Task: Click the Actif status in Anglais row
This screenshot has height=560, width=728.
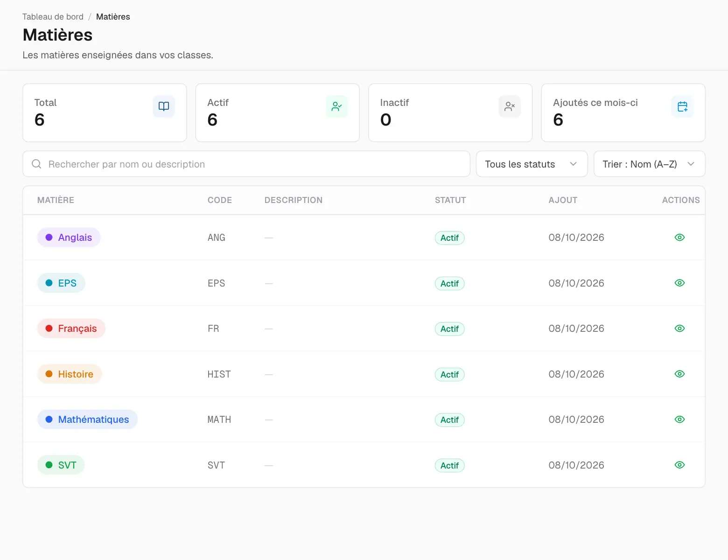Action: pyautogui.click(x=449, y=238)
